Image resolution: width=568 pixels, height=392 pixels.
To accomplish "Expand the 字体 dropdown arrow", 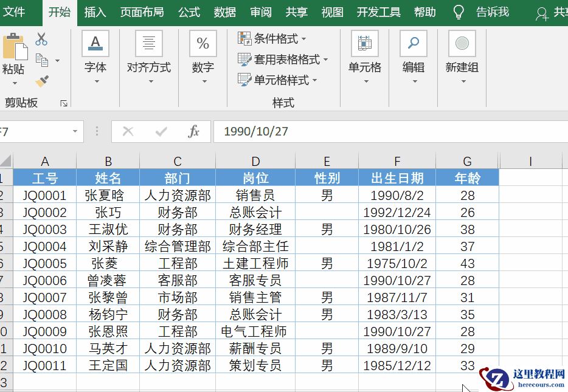I will pos(97,81).
